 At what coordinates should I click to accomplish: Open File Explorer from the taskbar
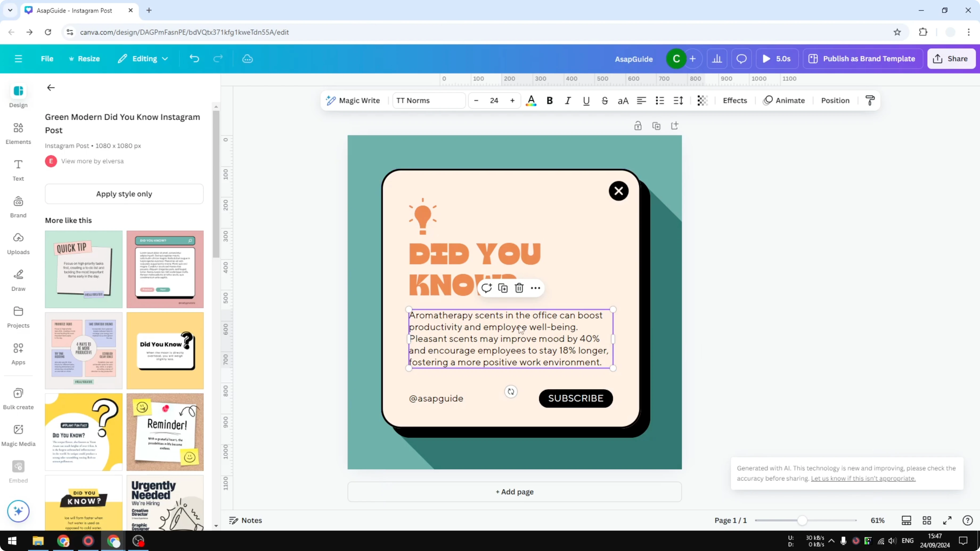click(x=38, y=541)
